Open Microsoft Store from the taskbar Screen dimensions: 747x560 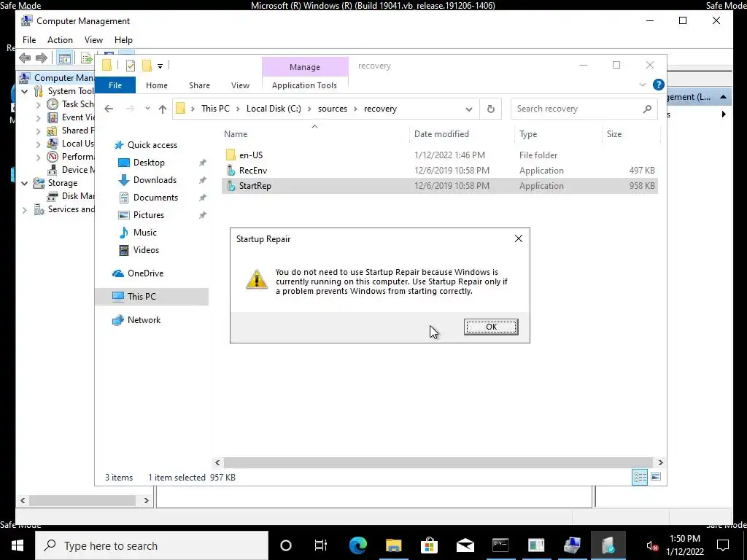pos(429,545)
